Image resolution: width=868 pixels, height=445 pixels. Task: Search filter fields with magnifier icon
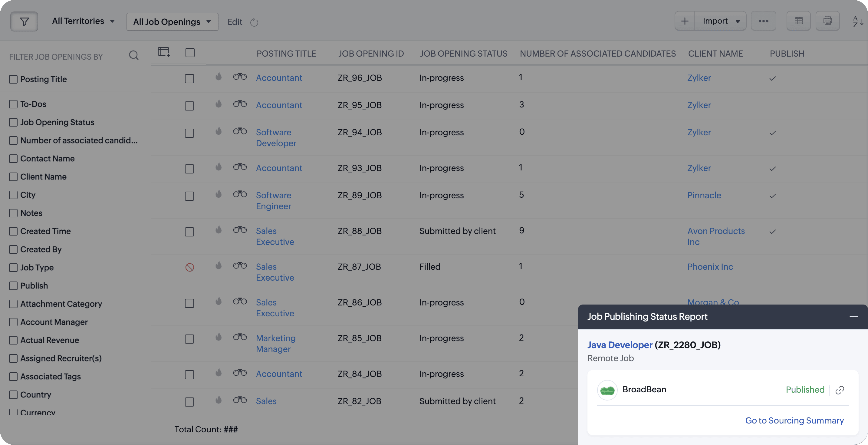pyautogui.click(x=134, y=55)
